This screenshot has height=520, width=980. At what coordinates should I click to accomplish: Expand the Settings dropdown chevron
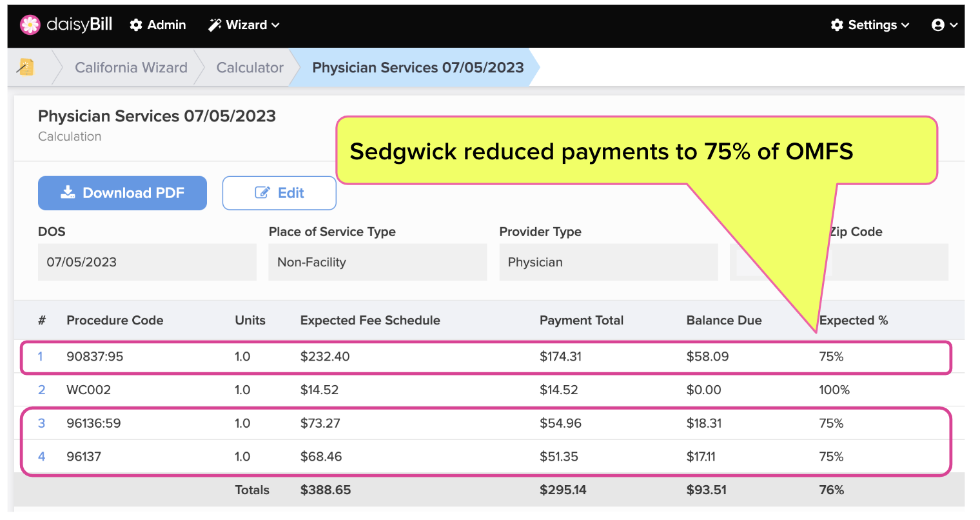coord(906,26)
